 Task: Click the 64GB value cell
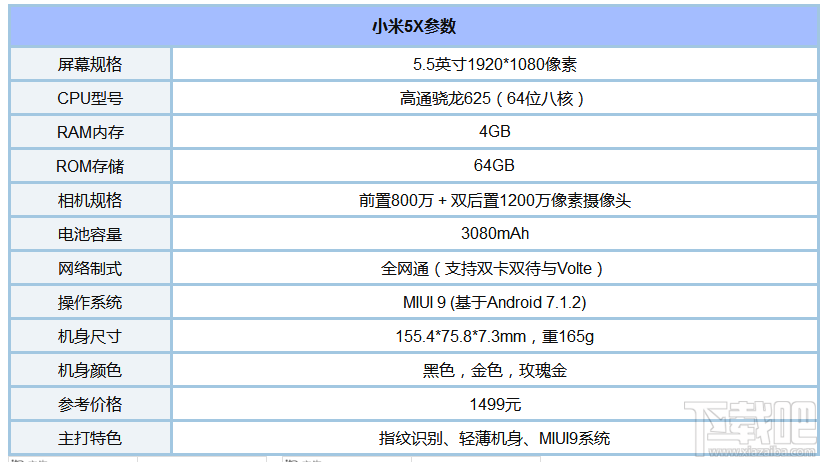click(x=495, y=166)
